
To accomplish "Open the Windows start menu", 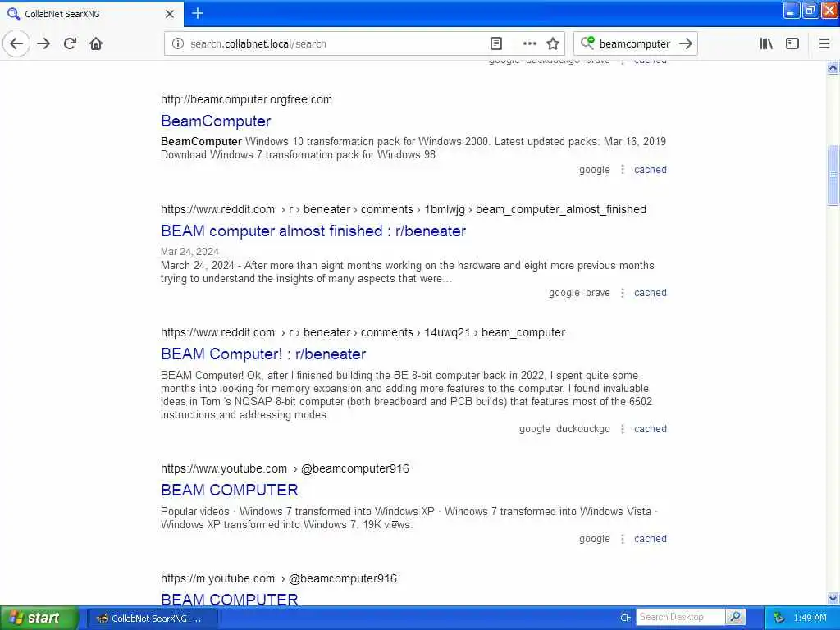I will [39, 619].
